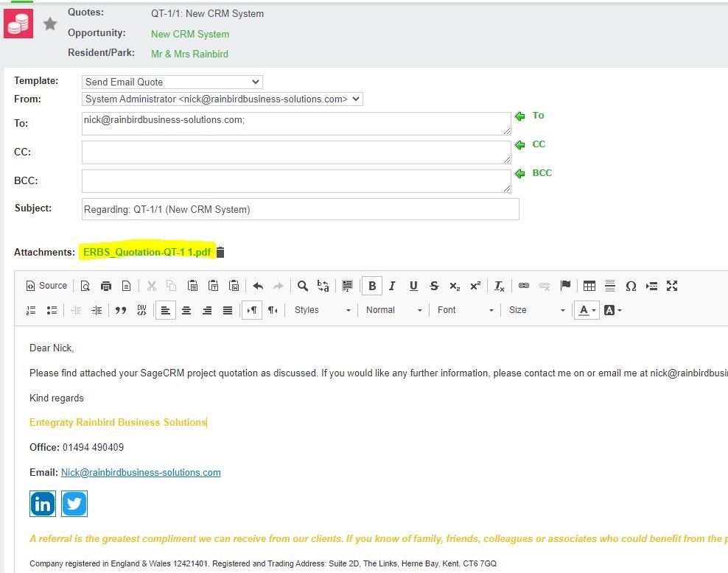This screenshot has width=728, height=573.
Task: Open the Size dropdown
Action: coord(536,310)
